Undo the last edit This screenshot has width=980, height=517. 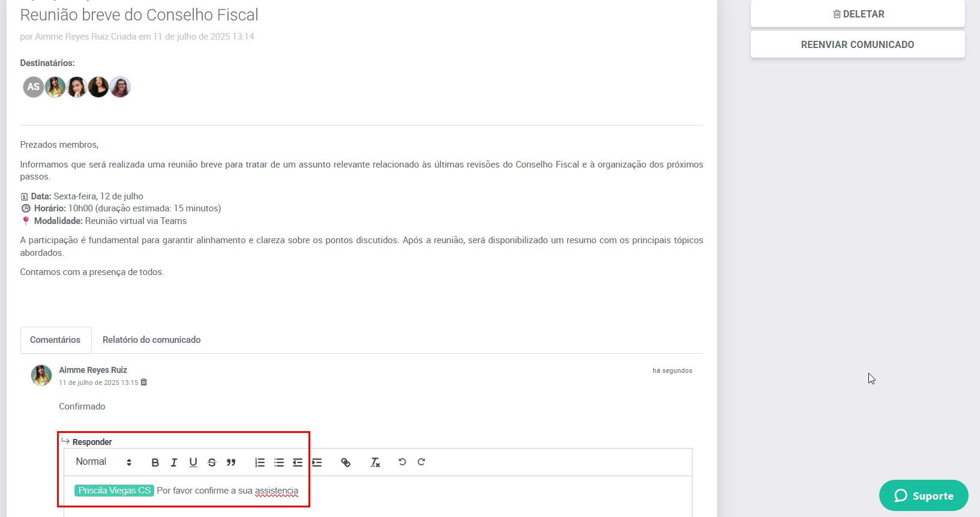point(402,462)
